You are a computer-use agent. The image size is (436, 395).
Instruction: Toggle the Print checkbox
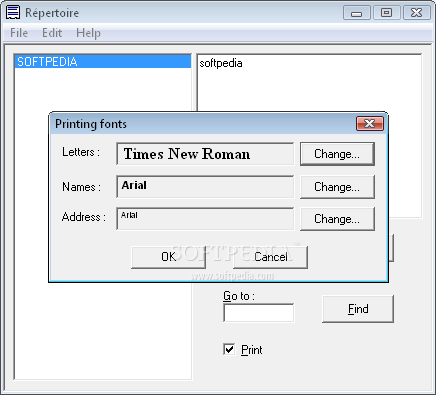tap(229, 349)
